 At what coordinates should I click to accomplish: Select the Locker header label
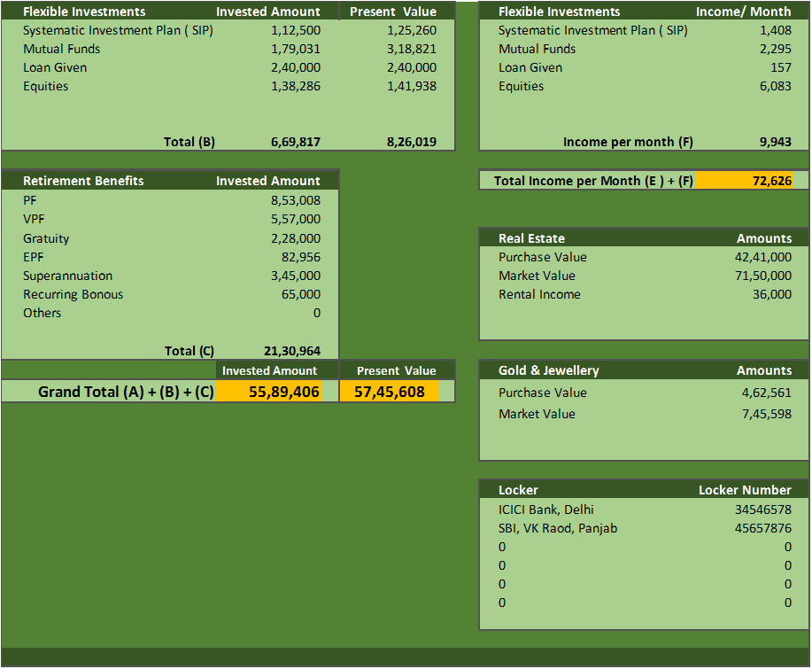coord(518,491)
